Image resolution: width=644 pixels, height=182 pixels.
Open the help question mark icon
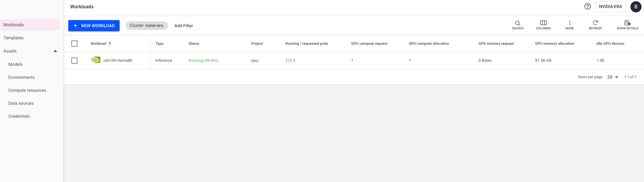tap(587, 6)
